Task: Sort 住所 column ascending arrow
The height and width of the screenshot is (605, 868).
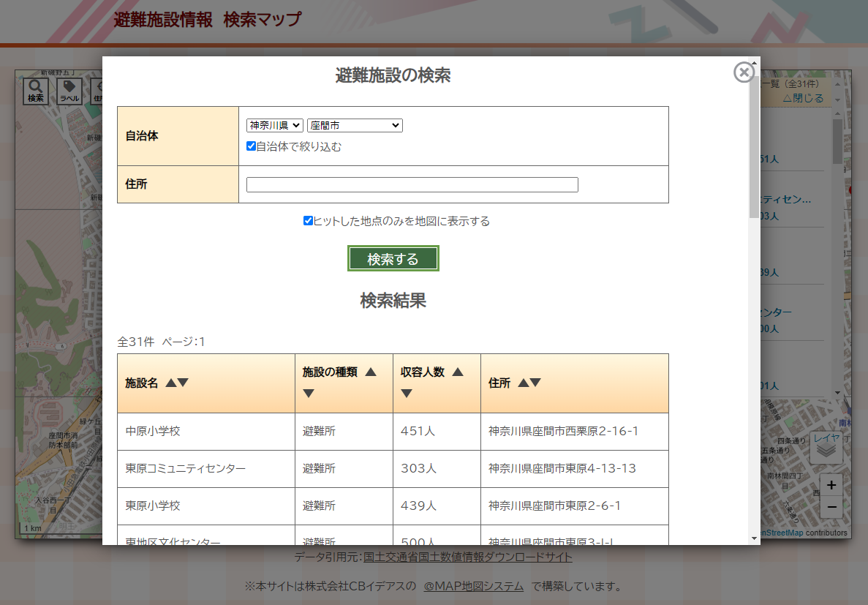Action: click(523, 383)
